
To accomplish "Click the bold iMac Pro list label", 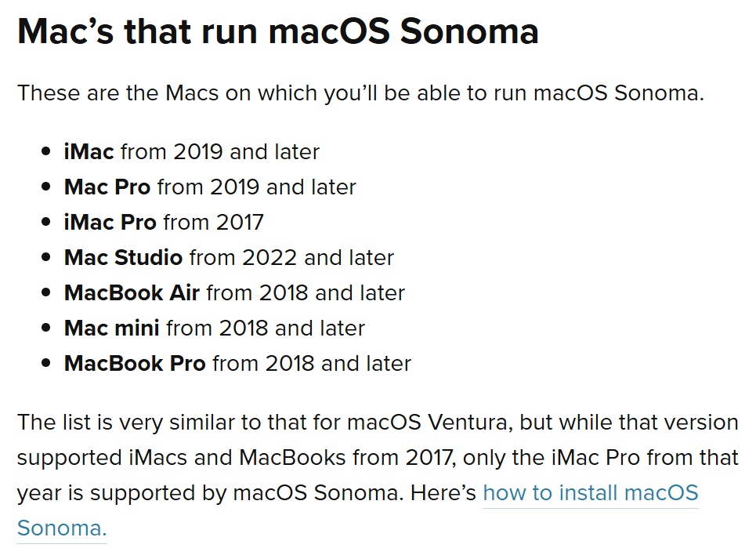I will tap(110, 223).
